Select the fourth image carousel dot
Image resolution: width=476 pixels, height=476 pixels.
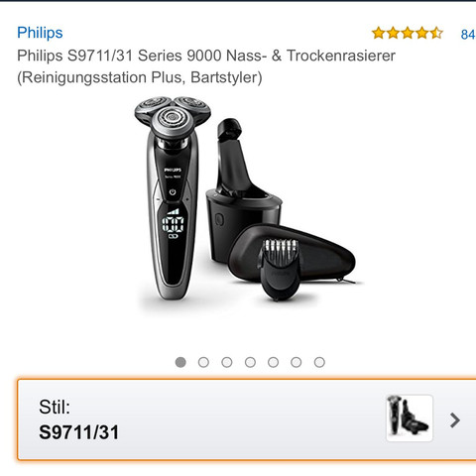click(250, 362)
